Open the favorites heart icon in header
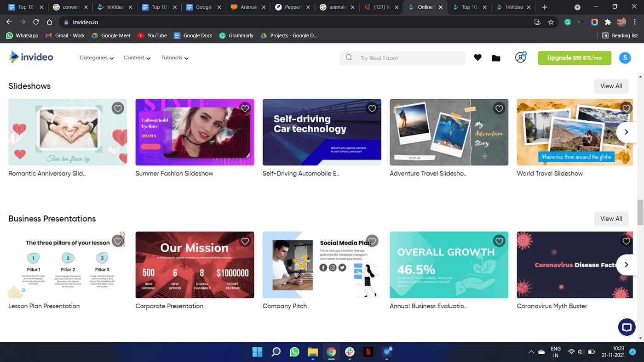This screenshot has width=644, height=362. click(x=477, y=58)
